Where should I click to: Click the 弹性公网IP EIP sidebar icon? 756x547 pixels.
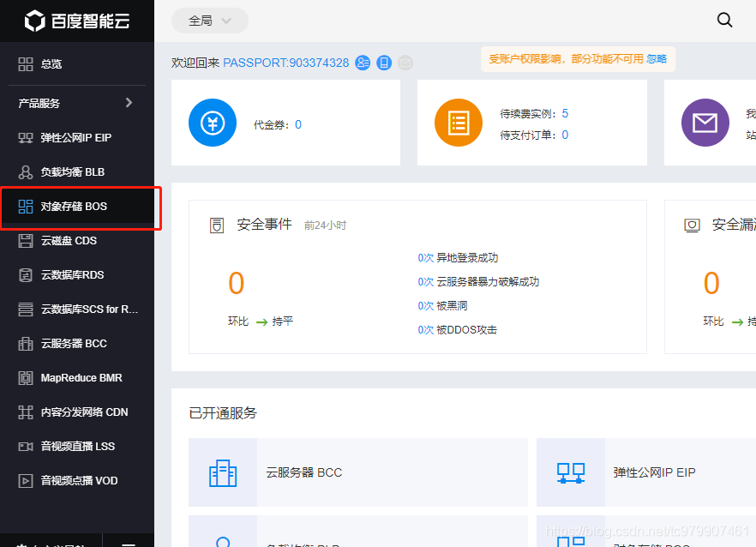[x=26, y=138]
